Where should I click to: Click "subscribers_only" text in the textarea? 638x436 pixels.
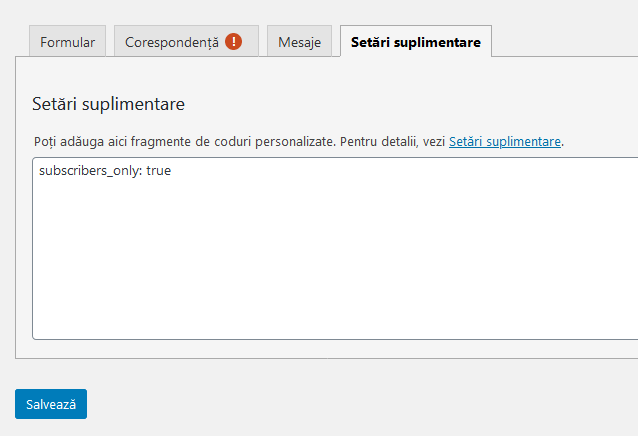[90, 171]
